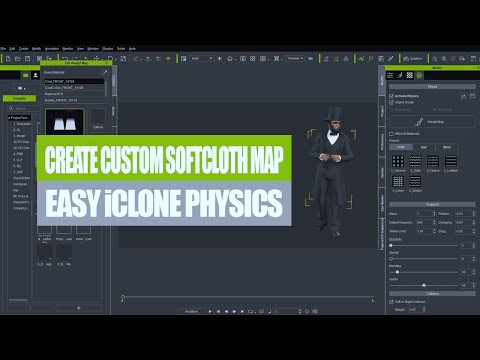This screenshot has height=360, width=480.
Task: Click the actor category icon in content manager
Action: (35, 76)
